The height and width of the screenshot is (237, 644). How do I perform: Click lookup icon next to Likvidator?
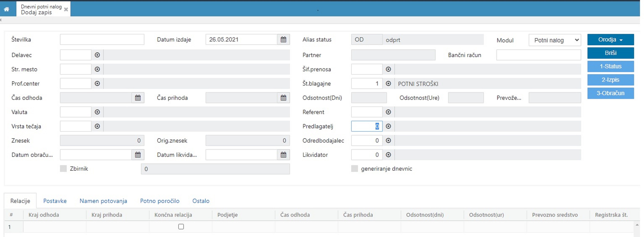pos(388,155)
